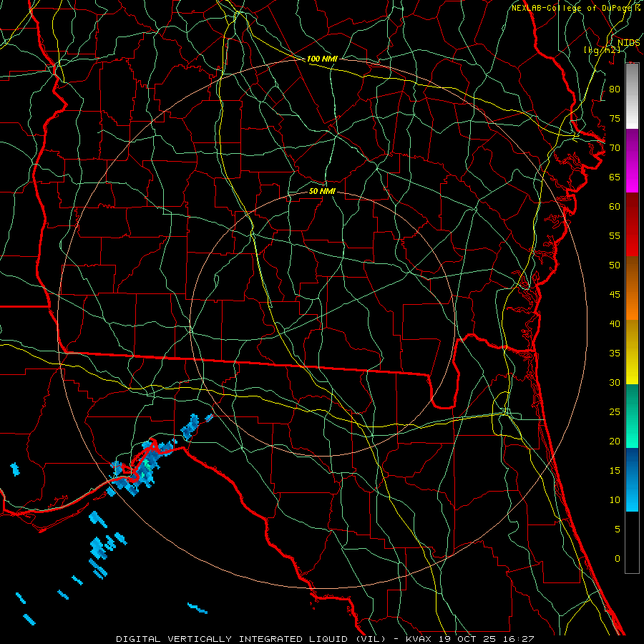
Task: Click the "NEXLAB-College of DuPage" credit text
Action: tap(573, 8)
